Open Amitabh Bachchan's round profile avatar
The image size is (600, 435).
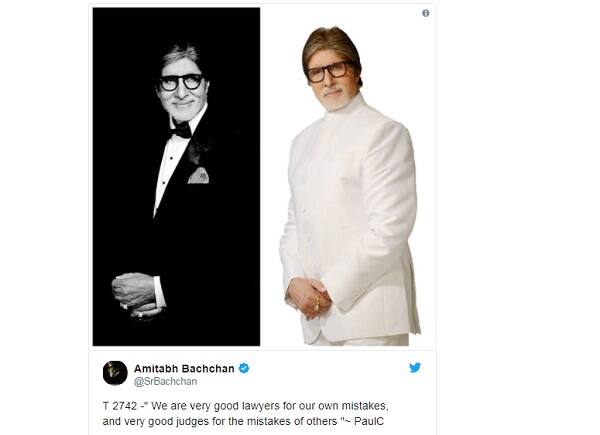click(x=115, y=373)
